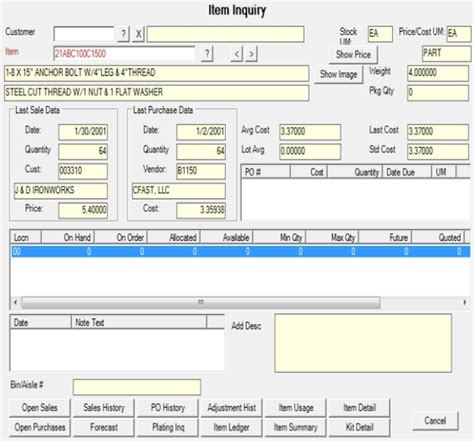View Item Usage
474x441 pixels.
(x=296, y=407)
